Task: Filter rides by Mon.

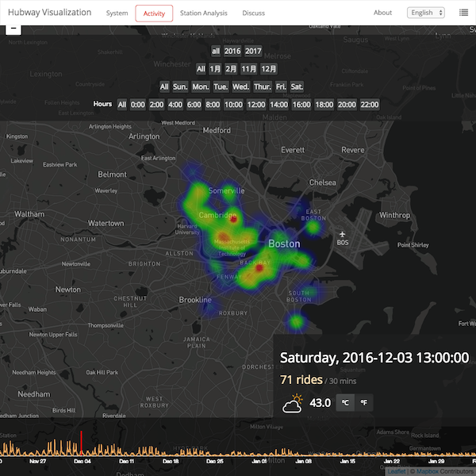Action: click(201, 86)
